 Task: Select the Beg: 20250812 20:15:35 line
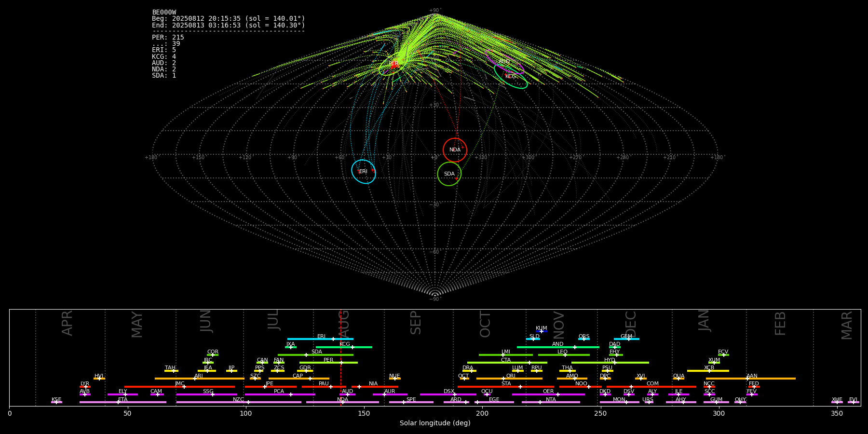pyautogui.click(x=229, y=19)
